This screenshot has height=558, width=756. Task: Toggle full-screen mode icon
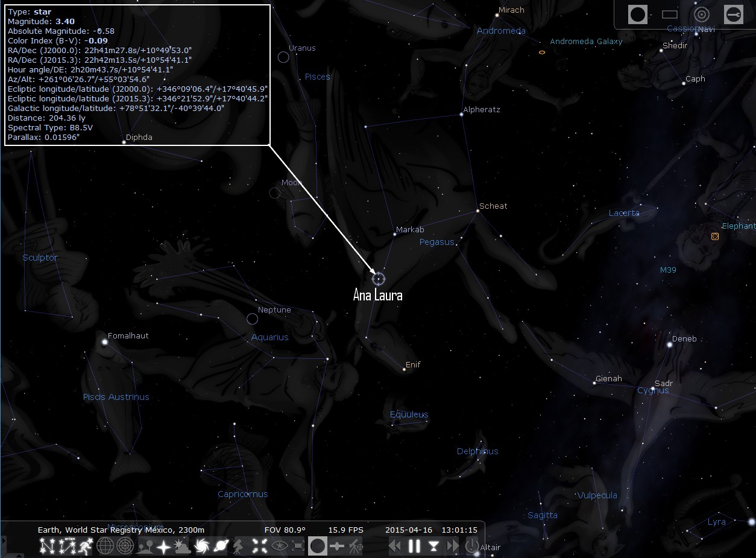tap(298, 547)
